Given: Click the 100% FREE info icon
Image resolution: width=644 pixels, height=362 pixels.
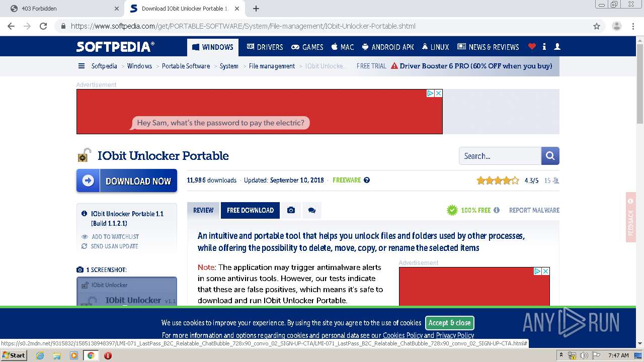Looking at the screenshot, I should click(497, 210).
